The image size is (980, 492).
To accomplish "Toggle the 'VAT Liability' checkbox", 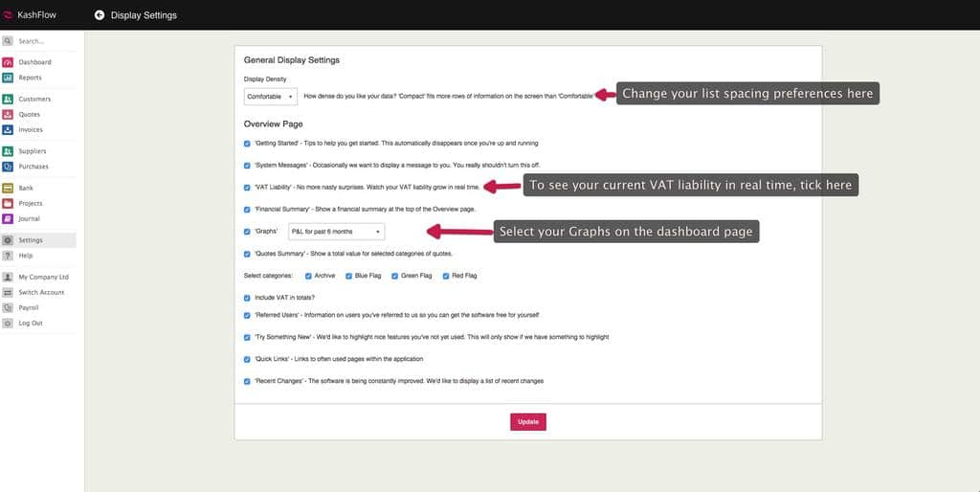I will click(247, 187).
